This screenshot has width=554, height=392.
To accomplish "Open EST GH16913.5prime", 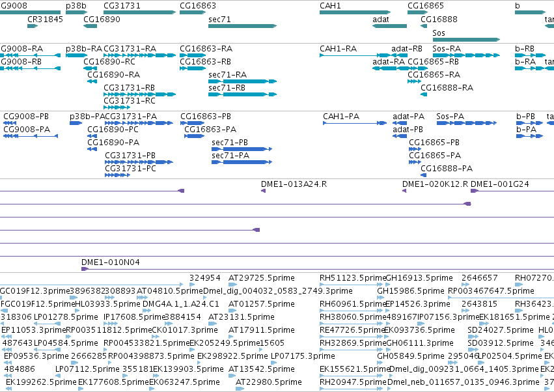I will [x=419, y=278].
